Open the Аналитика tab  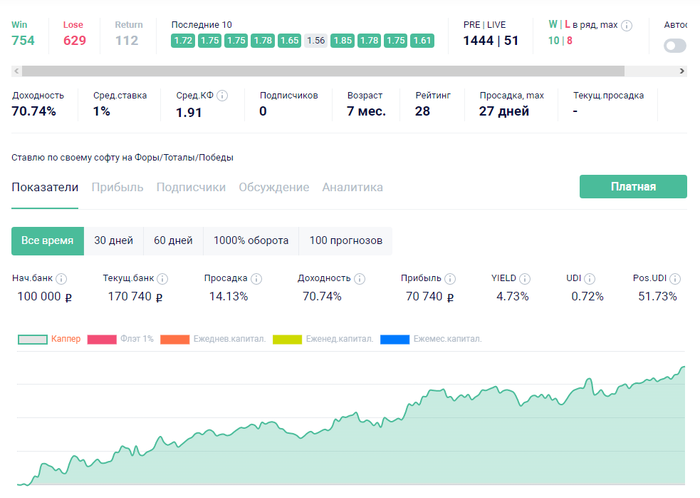tap(352, 187)
